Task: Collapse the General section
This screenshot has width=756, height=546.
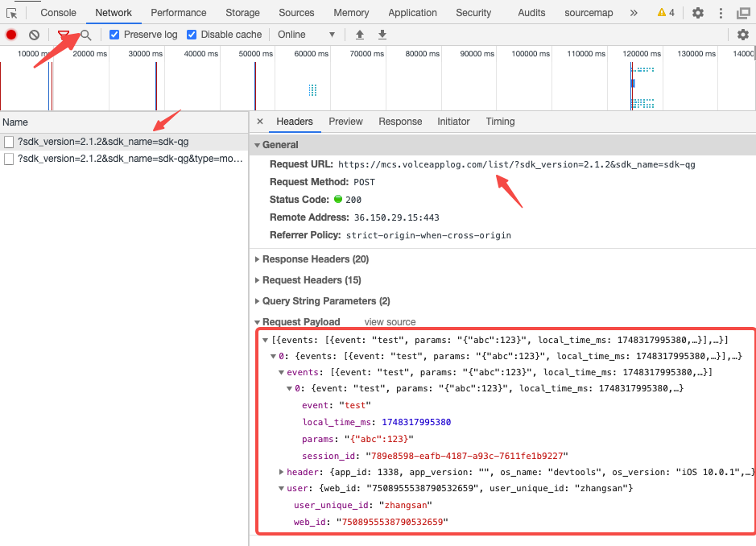Action: pyautogui.click(x=258, y=145)
